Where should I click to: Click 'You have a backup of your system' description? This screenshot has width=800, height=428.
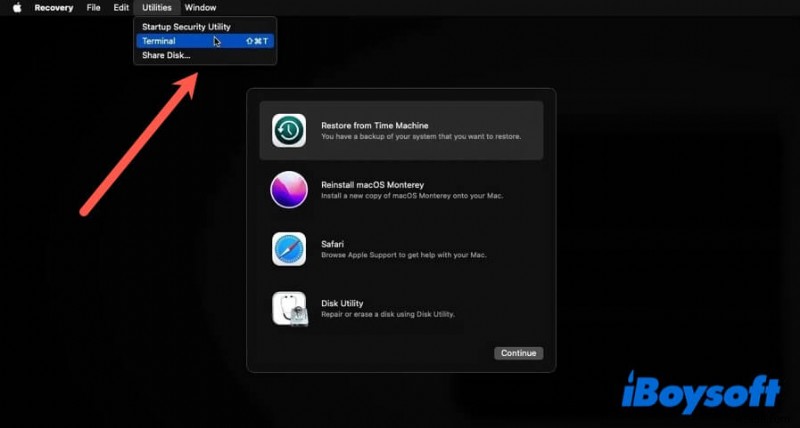(421, 137)
